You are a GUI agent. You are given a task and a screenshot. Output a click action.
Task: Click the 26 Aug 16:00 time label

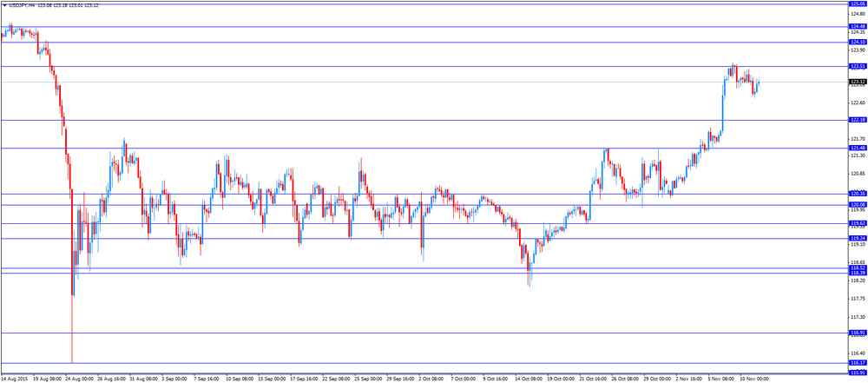coord(111,380)
